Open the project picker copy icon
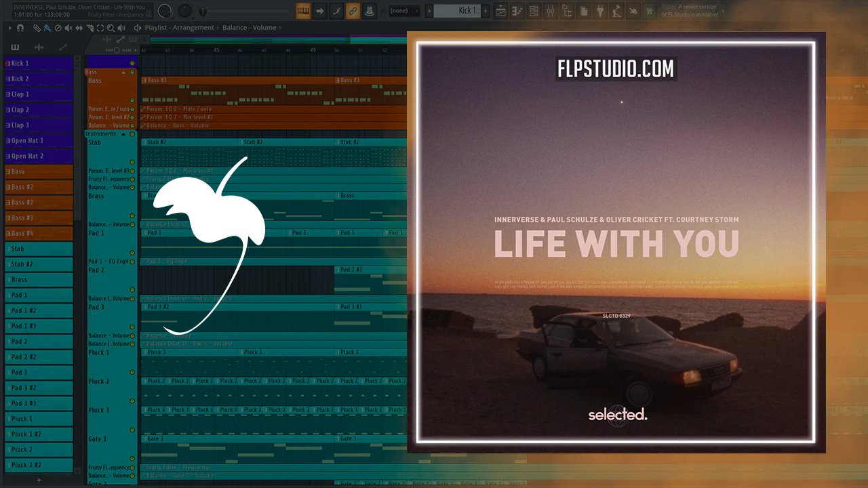 585,11
